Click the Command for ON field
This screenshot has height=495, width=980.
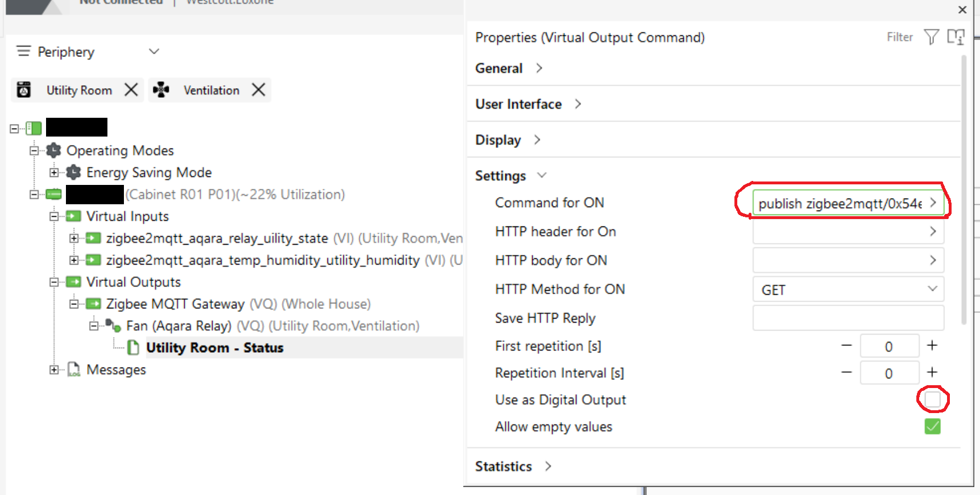point(841,204)
